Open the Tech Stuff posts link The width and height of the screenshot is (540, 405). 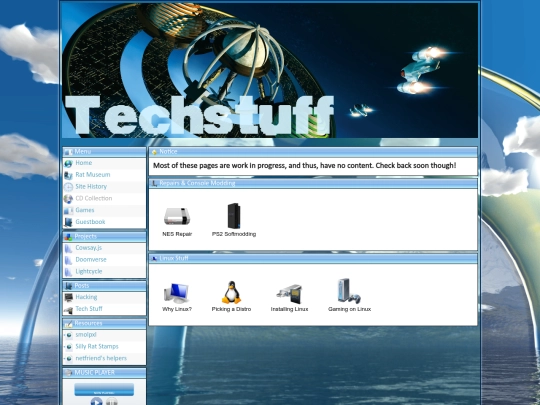(x=89, y=309)
